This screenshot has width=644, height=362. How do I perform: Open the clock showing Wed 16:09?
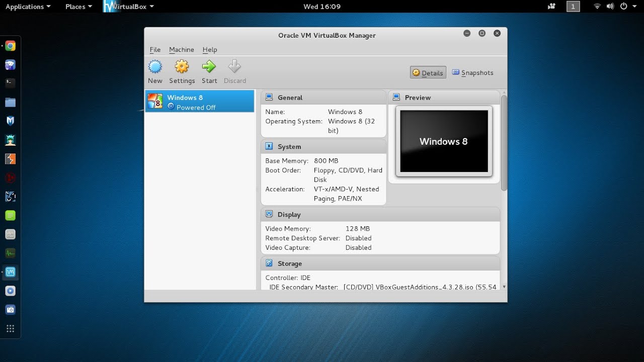(x=322, y=7)
